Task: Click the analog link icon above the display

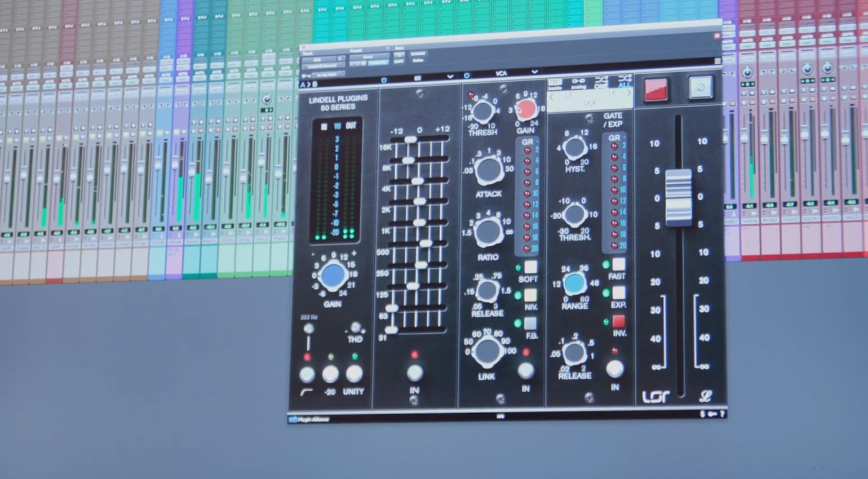Action: [x=578, y=83]
